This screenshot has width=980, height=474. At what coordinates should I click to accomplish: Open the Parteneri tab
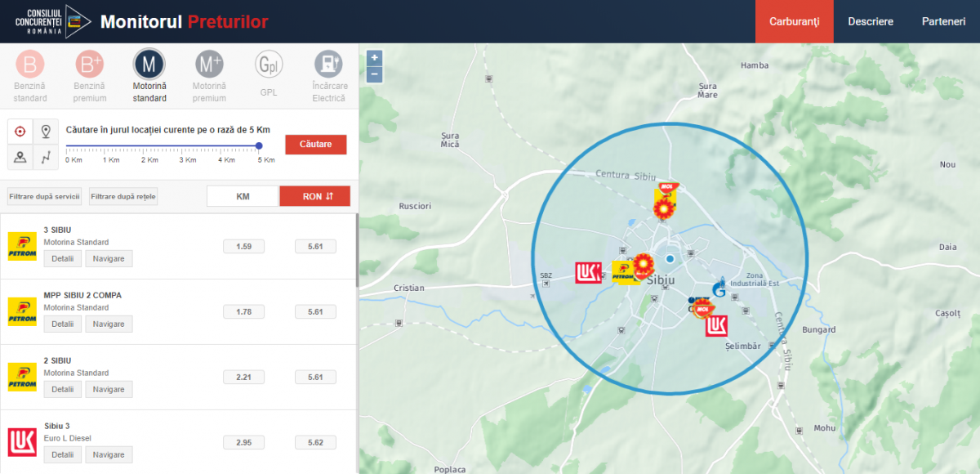(x=943, y=21)
